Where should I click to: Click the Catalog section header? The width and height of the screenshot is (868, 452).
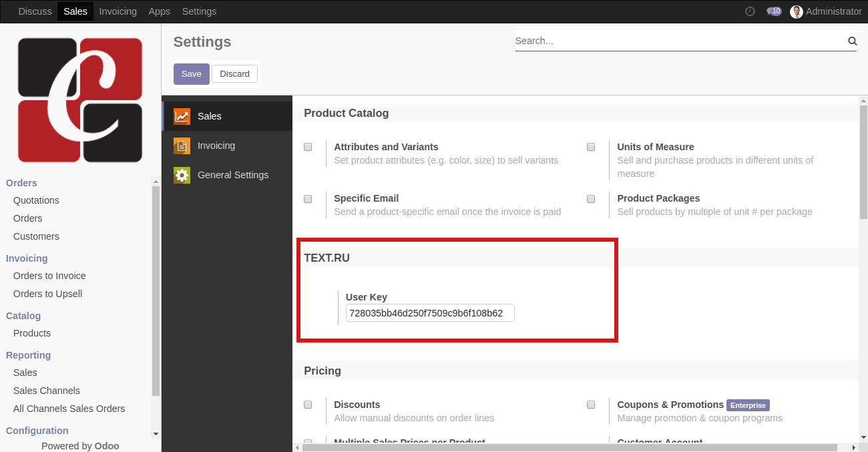23,316
